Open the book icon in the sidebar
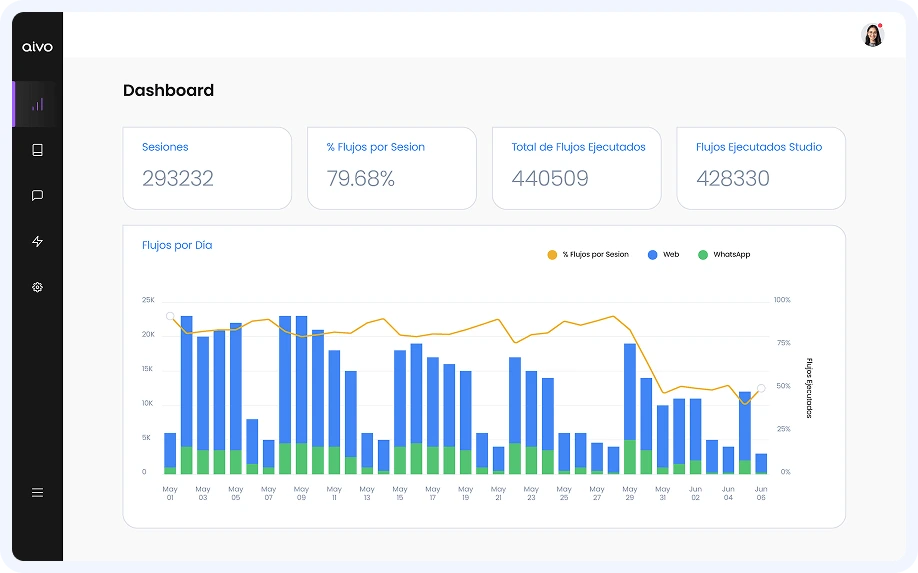This screenshot has height=573, width=918. click(x=37, y=150)
